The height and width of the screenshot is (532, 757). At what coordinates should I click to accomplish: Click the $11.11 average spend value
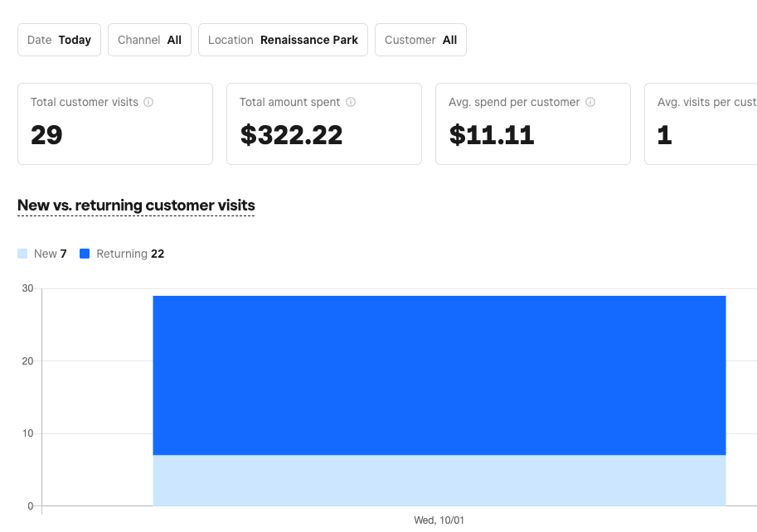click(x=492, y=135)
